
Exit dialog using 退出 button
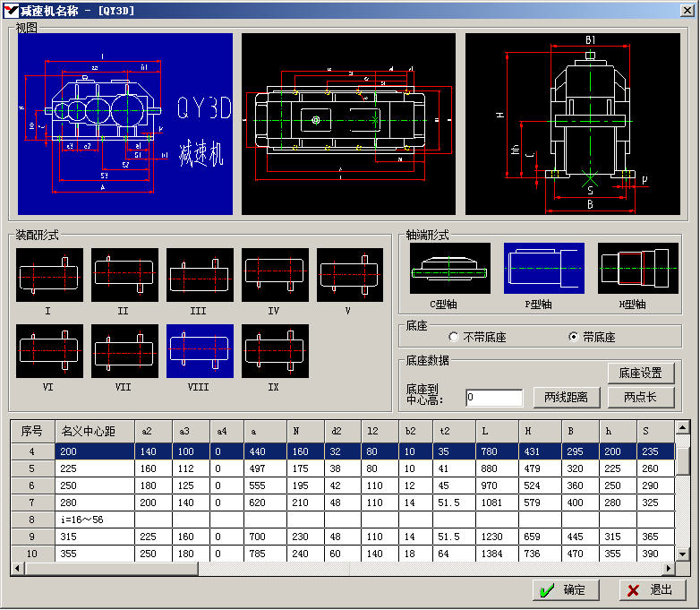pos(653,590)
